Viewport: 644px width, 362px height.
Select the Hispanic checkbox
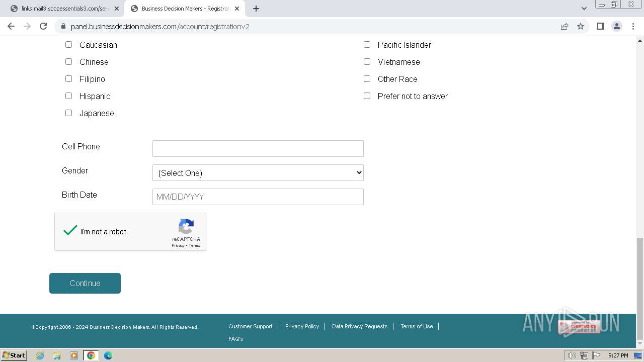pos(68,96)
